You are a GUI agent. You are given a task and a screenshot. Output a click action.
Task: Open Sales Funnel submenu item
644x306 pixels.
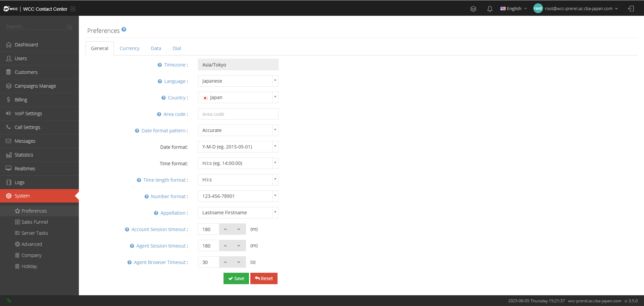coord(39,222)
